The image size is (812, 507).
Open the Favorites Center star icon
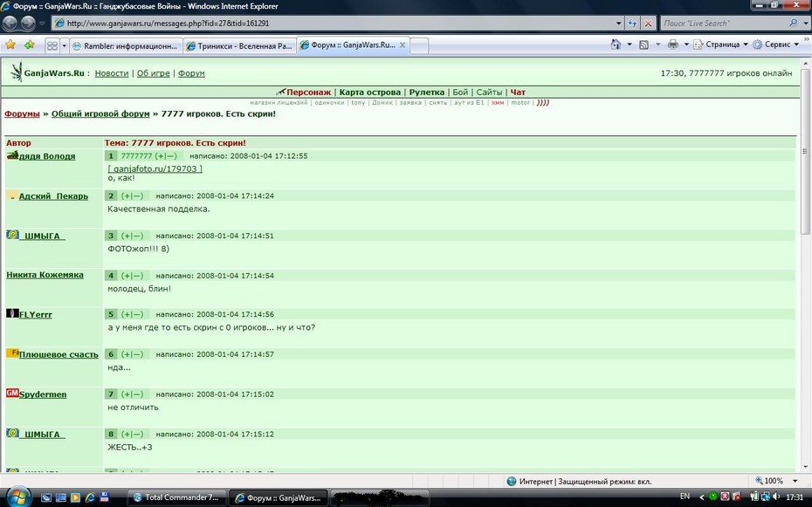point(10,45)
